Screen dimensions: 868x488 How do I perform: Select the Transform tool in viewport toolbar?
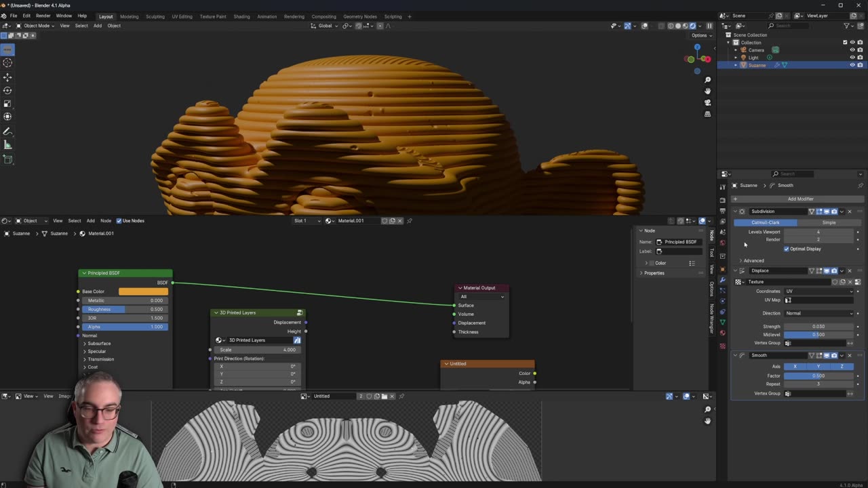point(7,117)
